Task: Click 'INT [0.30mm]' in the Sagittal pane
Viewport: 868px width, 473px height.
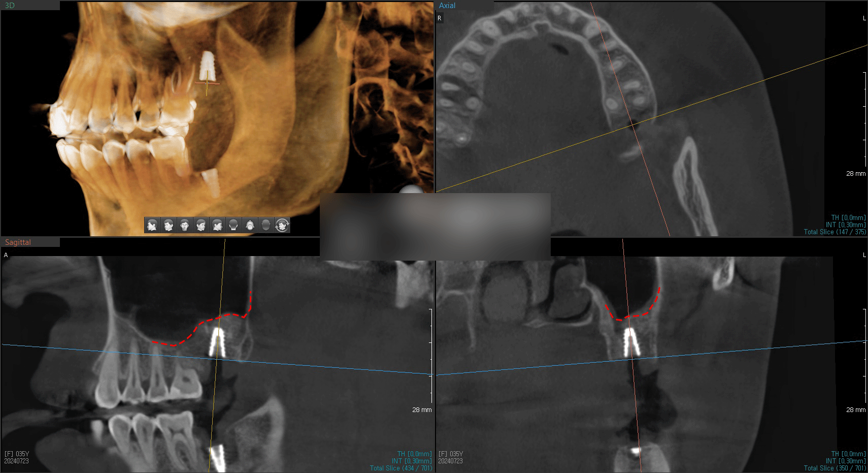Action: click(x=412, y=461)
